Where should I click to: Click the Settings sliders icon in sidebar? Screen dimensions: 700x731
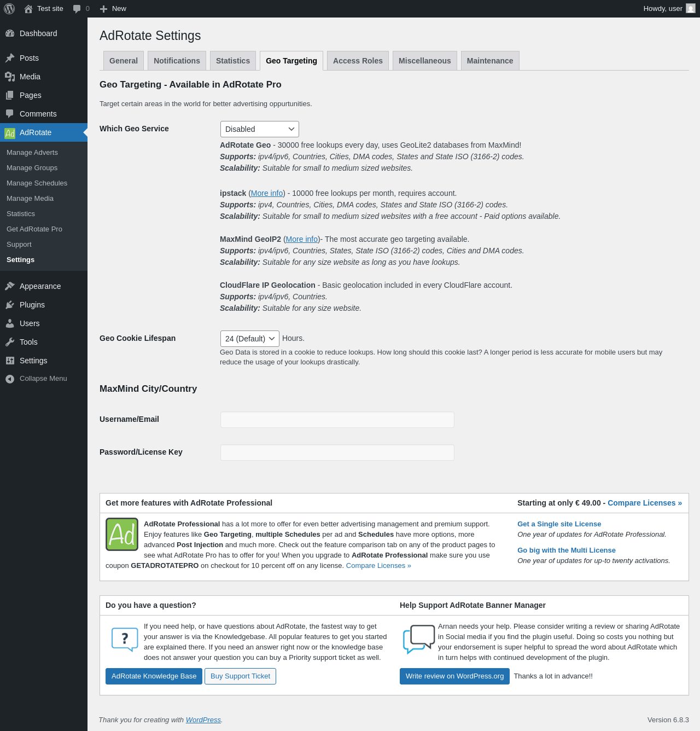pyautogui.click(x=10, y=361)
